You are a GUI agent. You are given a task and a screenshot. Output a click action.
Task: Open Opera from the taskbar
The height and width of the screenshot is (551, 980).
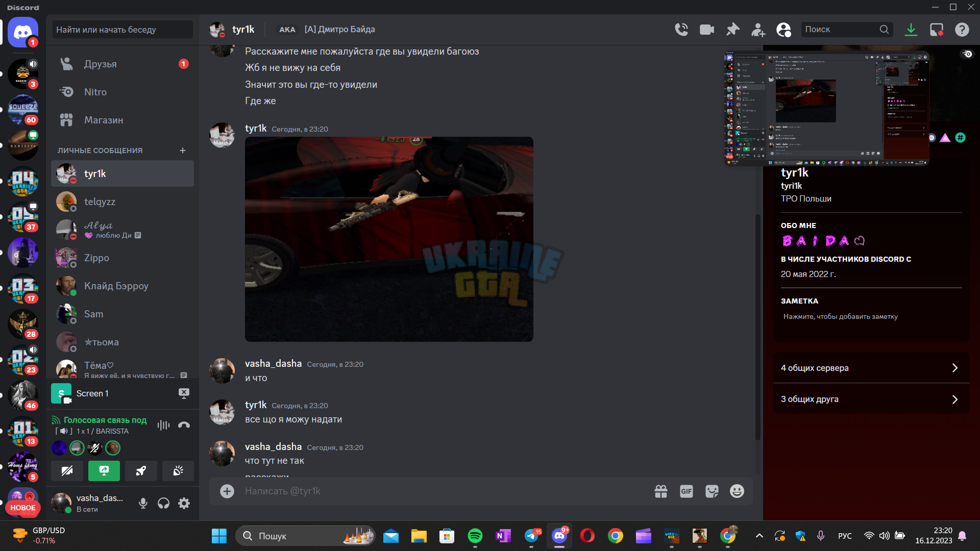[587, 536]
